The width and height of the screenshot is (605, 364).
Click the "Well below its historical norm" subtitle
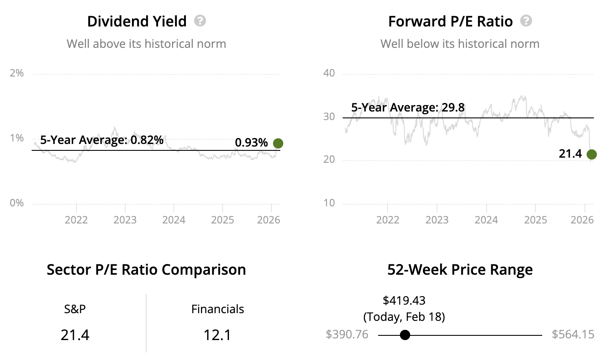[460, 44]
